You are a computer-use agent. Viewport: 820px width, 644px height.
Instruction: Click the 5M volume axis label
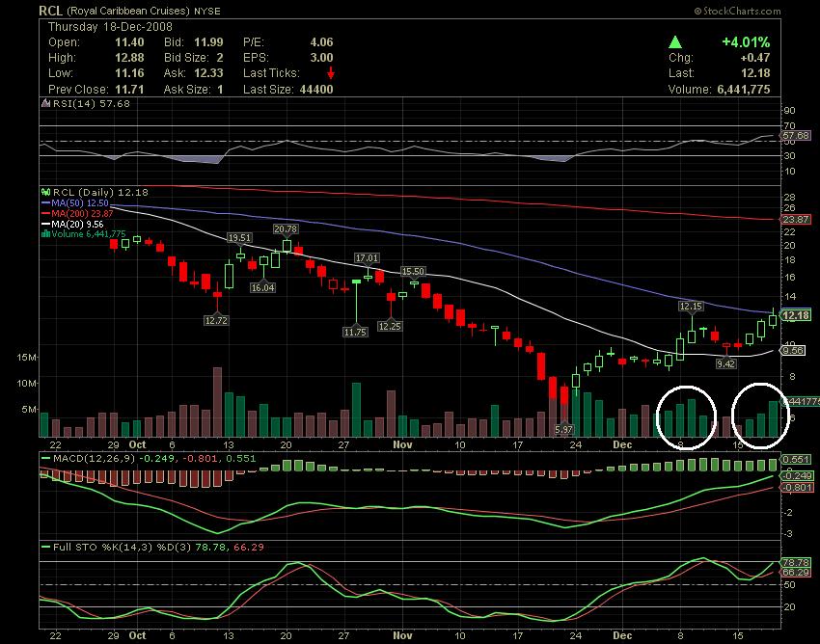tap(29, 410)
